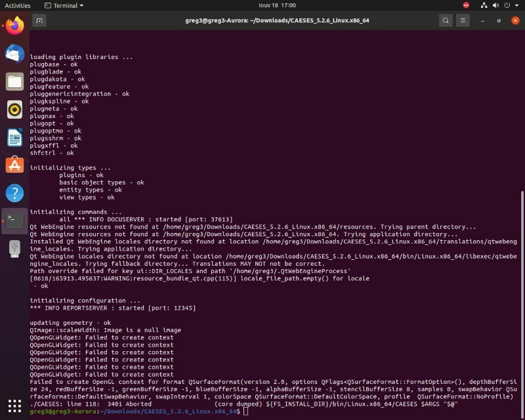Open the Terminal app menu in the top bar
The image size is (525, 420).
[64, 5]
